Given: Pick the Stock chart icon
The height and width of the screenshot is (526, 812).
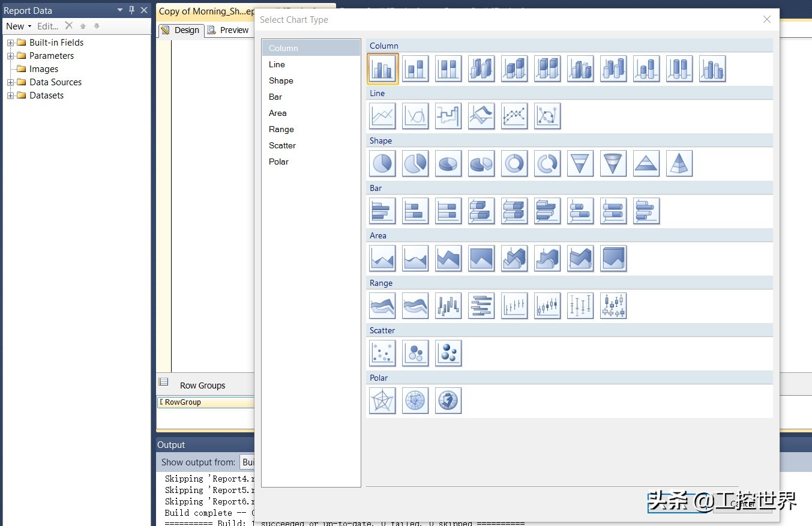Looking at the screenshot, I should point(514,306).
